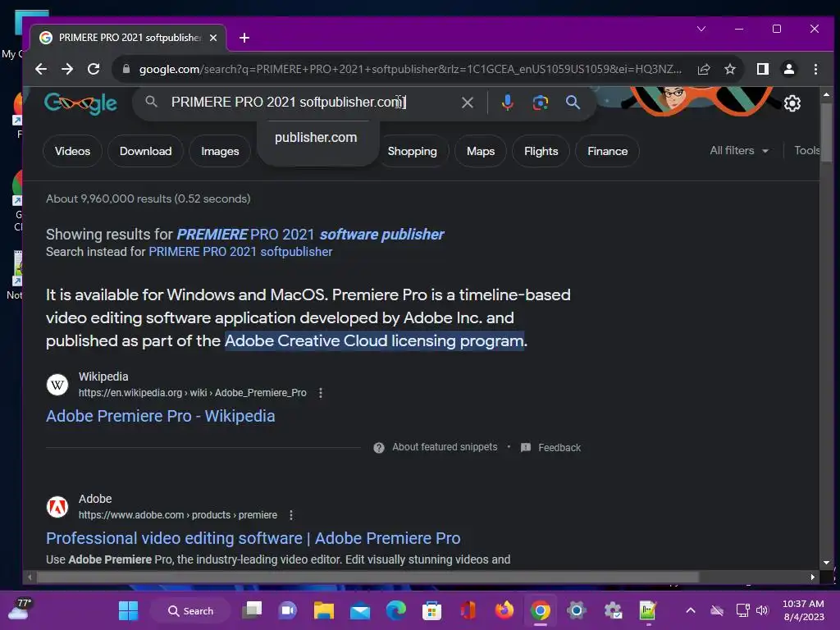Open corrected PREMIERE PRO 2021 software publisher link
Viewport: 840px width, 630px height.
click(310, 234)
